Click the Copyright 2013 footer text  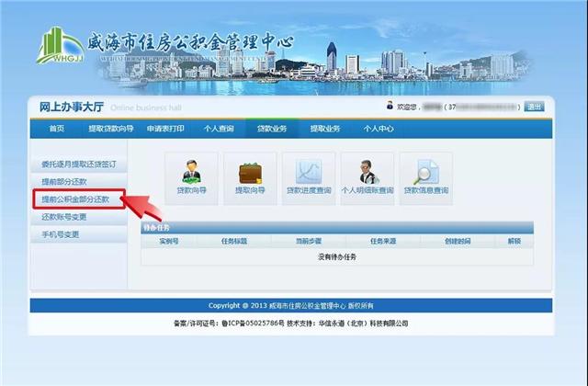(291, 306)
